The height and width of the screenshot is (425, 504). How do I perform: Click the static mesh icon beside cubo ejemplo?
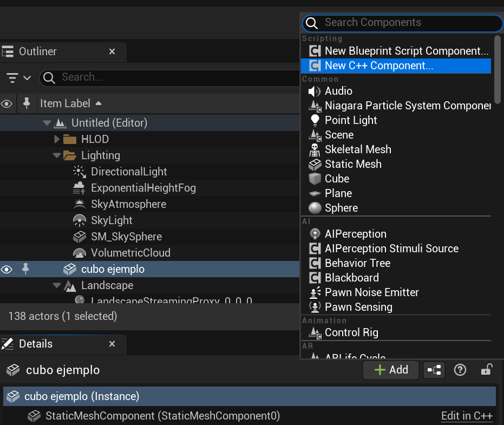70,269
